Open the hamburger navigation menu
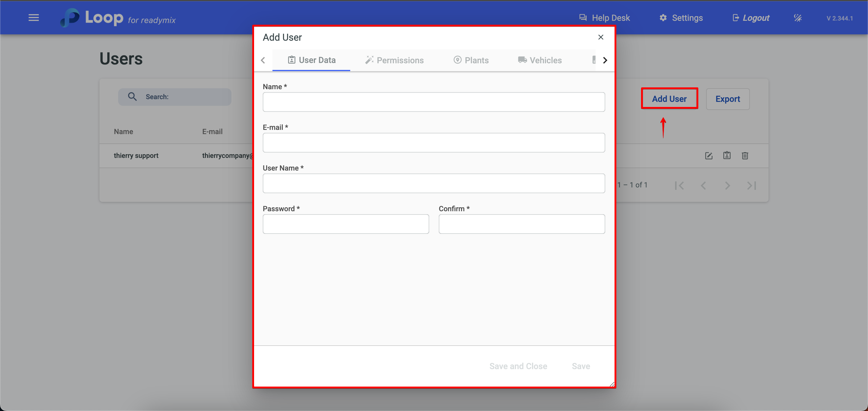 coord(34,17)
